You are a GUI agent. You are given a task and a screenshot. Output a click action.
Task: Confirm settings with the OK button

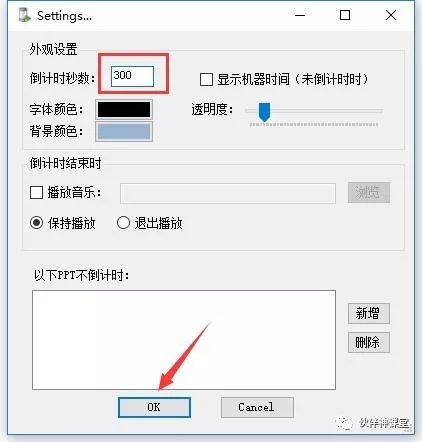(154, 407)
